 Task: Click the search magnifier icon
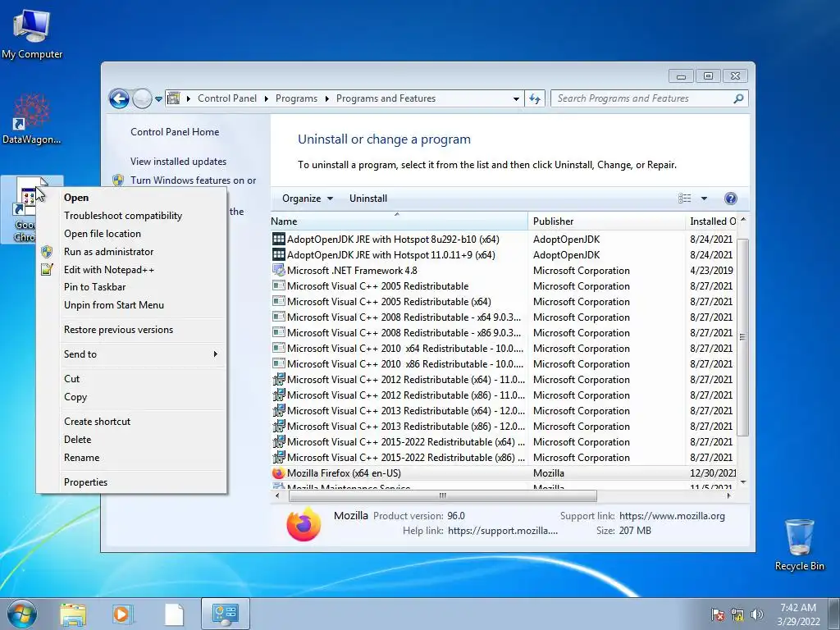[738, 98]
